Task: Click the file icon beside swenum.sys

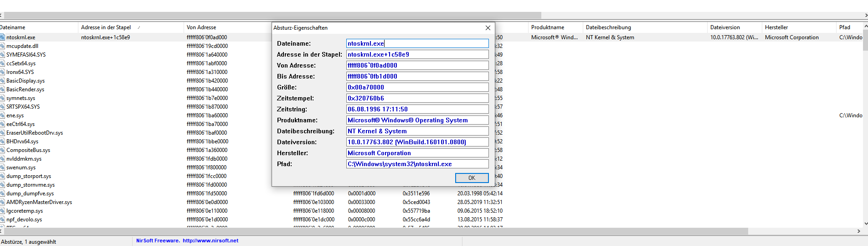Action: point(2,167)
